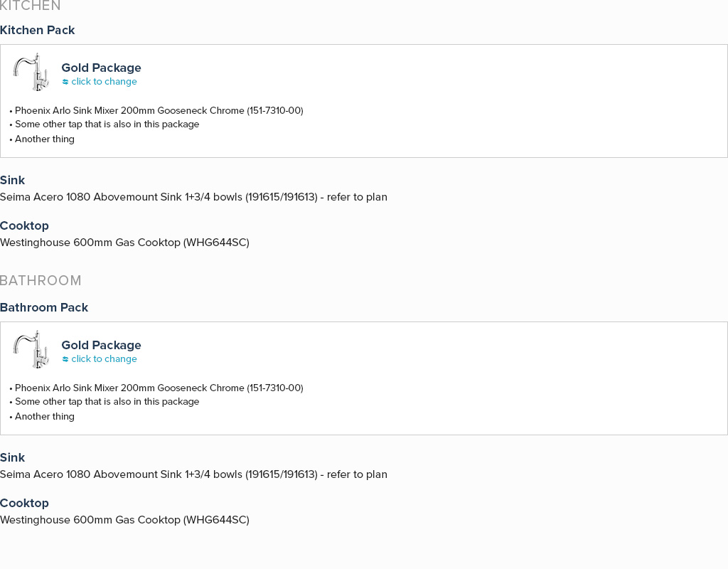Image resolution: width=728 pixels, height=569 pixels.
Task: Click the swap icon in the Kitchen Pack
Action: [x=65, y=82]
